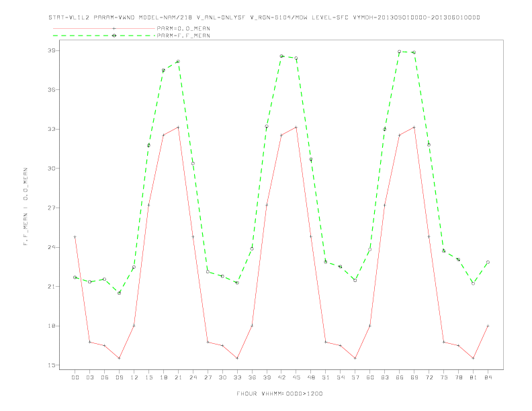
Task: Click the dashed green legend line sample
Action: [x=104, y=36]
